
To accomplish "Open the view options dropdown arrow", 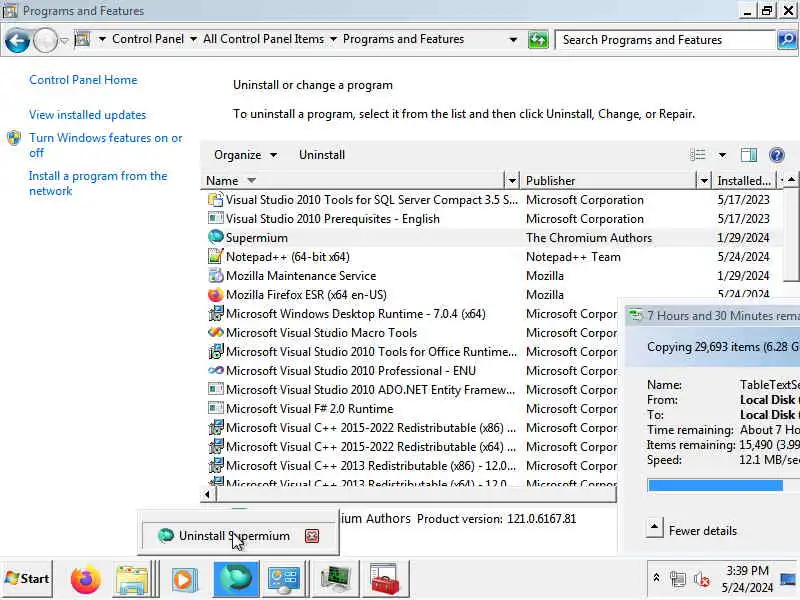I will point(722,155).
